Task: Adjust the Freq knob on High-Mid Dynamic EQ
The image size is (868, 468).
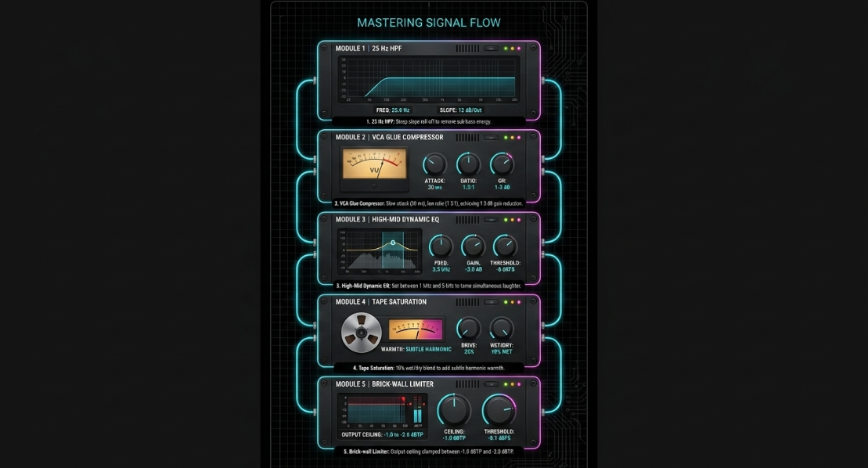Action: [441, 247]
